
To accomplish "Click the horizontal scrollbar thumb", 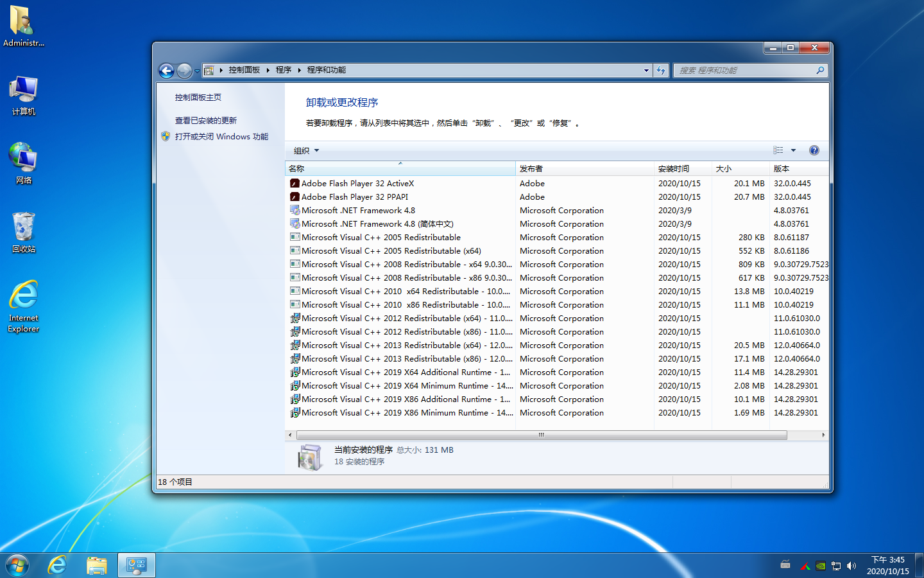I will 541,435.
